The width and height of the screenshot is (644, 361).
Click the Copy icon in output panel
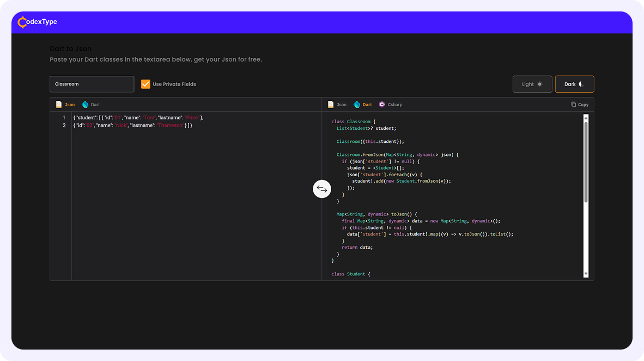click(573, 105)
